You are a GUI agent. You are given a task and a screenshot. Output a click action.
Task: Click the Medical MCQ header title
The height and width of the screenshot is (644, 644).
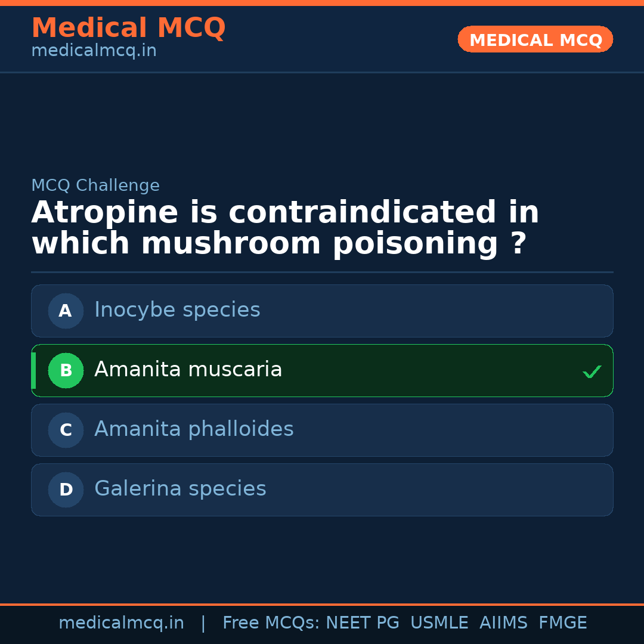click(128, 28)
